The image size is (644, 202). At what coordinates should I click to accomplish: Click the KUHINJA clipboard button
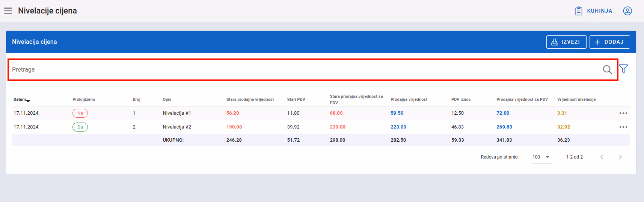594,11
